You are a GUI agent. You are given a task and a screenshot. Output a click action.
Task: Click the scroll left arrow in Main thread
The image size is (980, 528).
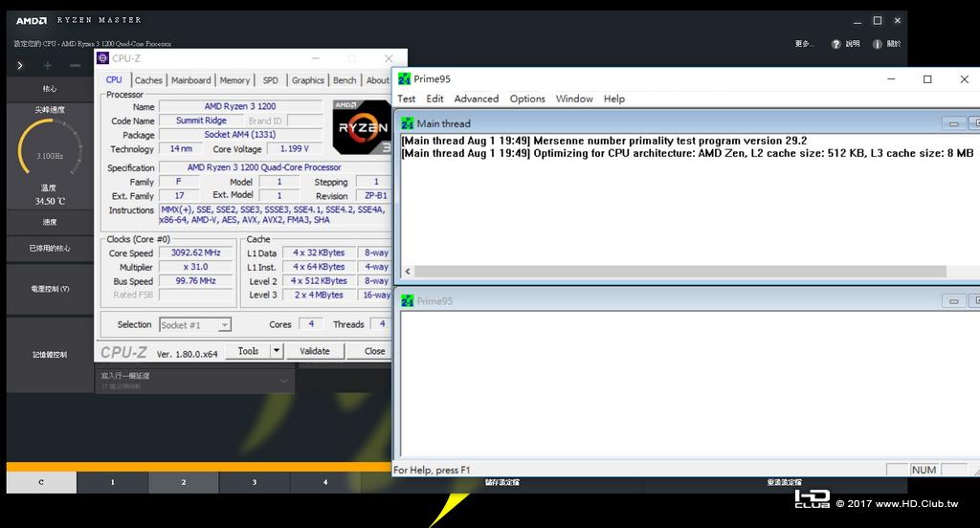[x=408, y=272]
